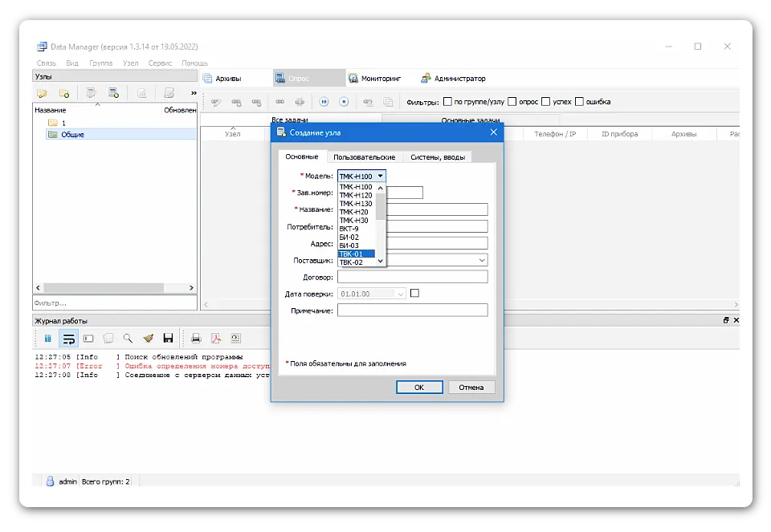Screen dimensions: 771x532
Task: Click the round stop polling icon
Action: [344, 102]
